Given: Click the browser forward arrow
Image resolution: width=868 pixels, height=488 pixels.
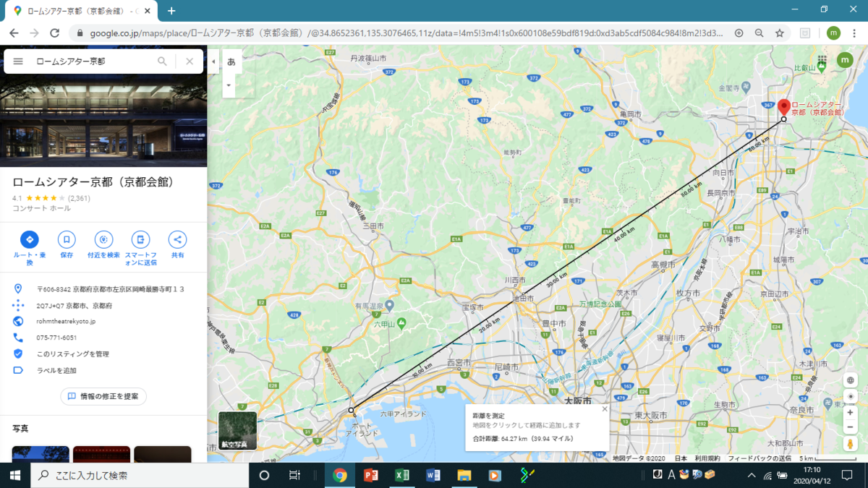Looking at the screenshot, I should (34, 33).
